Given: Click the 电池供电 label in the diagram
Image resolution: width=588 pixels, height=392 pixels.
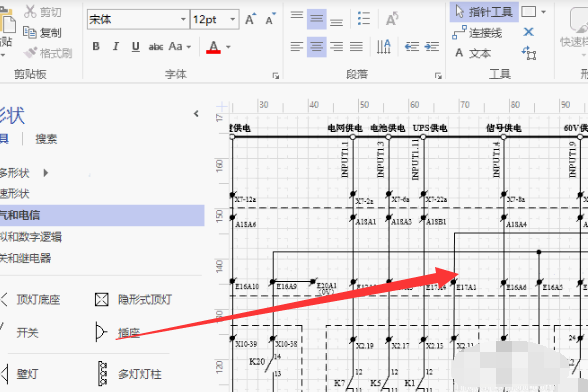Looking at the screenshot, I should [387, 128].
